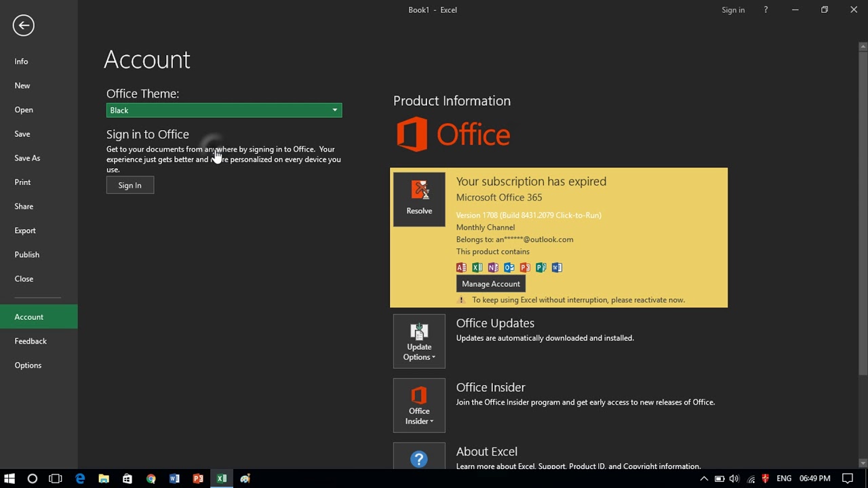Open Microsoft Store from taskbar
This screenshot has height=488, width=868.
click(x=127, y=479)
